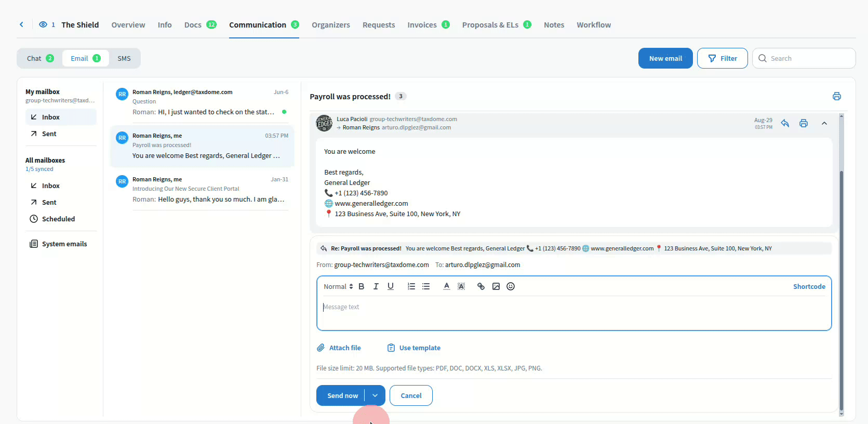Click the reply arrow icon in email header
The width and height of the screenshot is (868, 424).
(x=785, y=123)
